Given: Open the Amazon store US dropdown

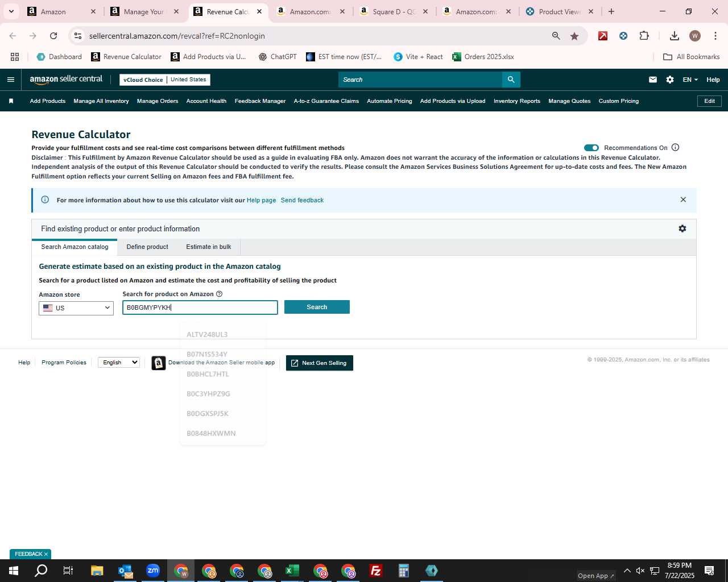Looking at the screenshot, I should coord(76,308).
